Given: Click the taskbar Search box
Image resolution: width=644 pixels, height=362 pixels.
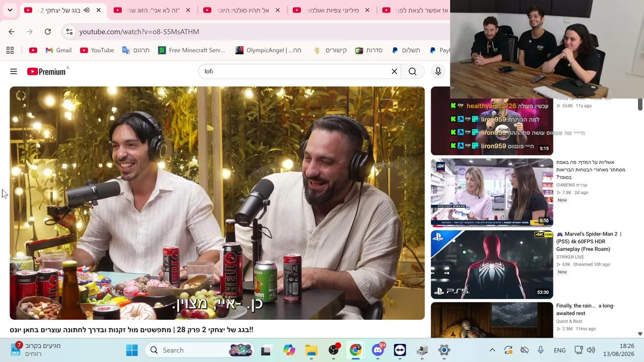Looking at the screenshot, I should tap(200, 350).
